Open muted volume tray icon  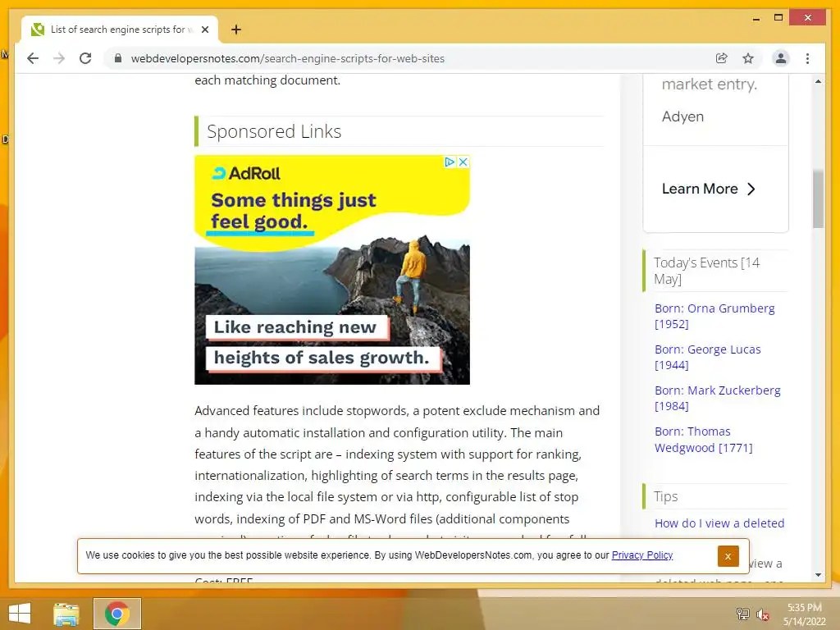pos(762,614)
